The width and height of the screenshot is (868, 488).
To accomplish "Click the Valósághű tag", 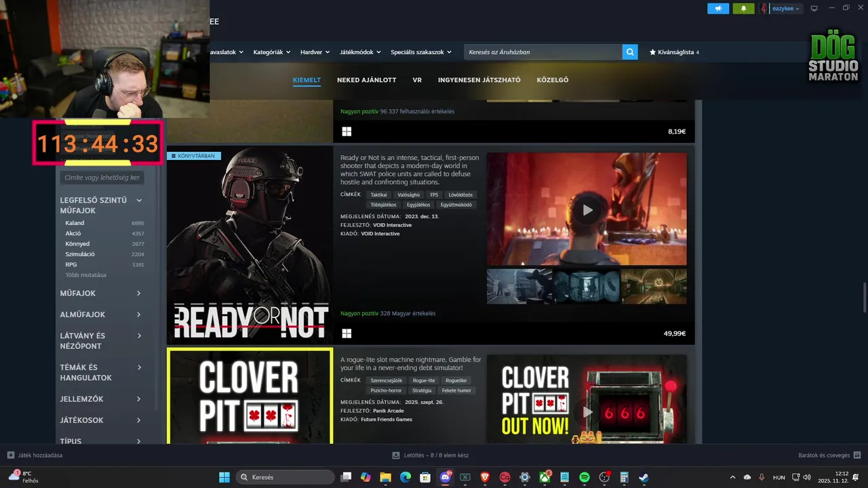I will click(x=409, y=195).
